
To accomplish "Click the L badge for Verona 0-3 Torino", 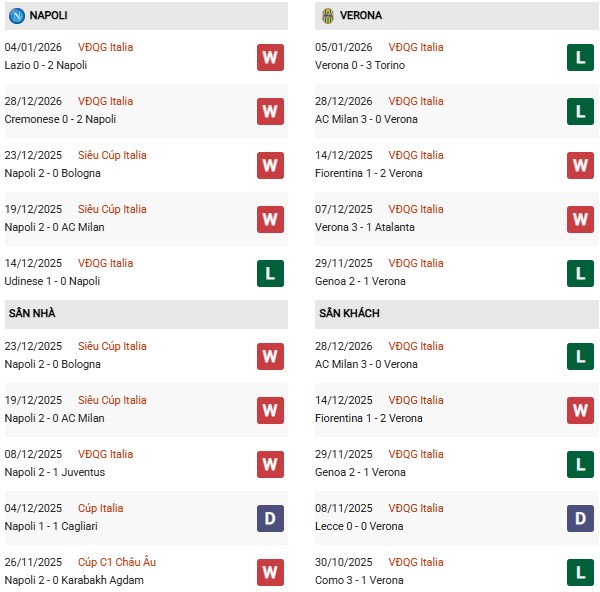I will 580,57.
